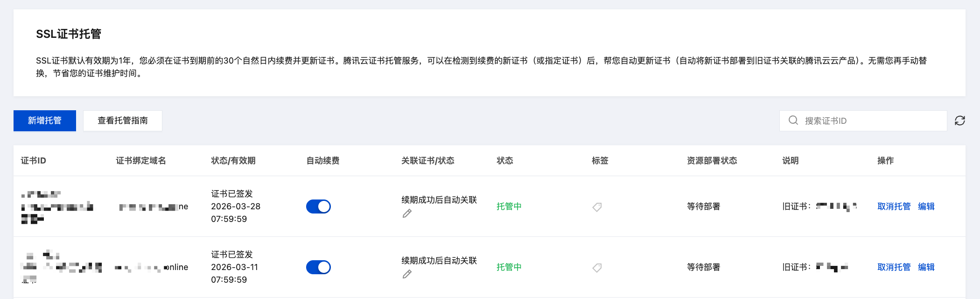Click the 资源部署状态 column header
The width and height of the screenshot is (980, 299).
click(x=712, y=161)
